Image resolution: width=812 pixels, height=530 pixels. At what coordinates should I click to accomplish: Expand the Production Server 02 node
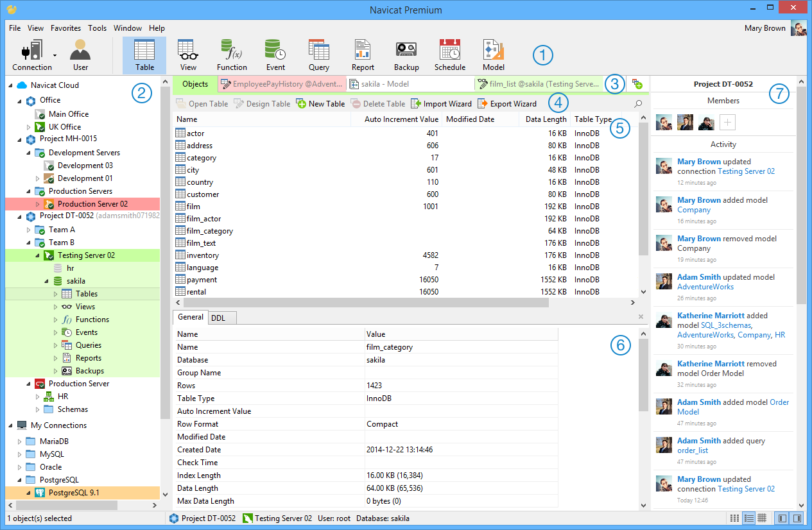[37, 204]
